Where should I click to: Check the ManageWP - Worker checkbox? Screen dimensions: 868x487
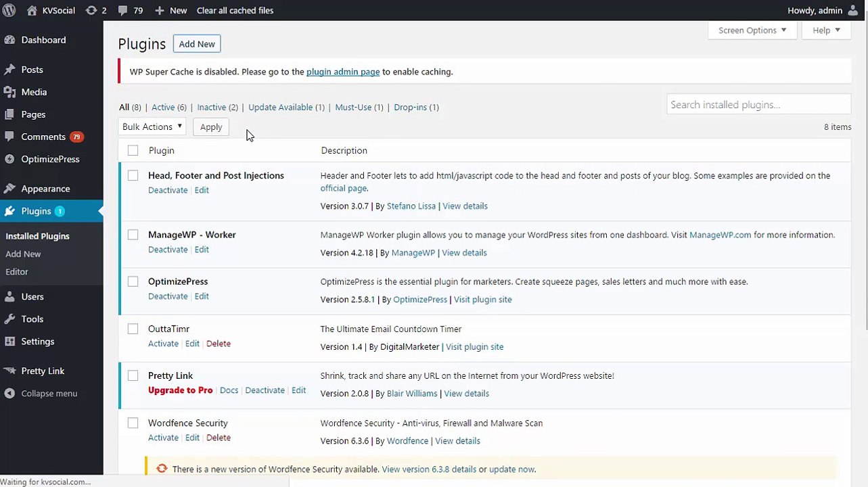point(133,235)
